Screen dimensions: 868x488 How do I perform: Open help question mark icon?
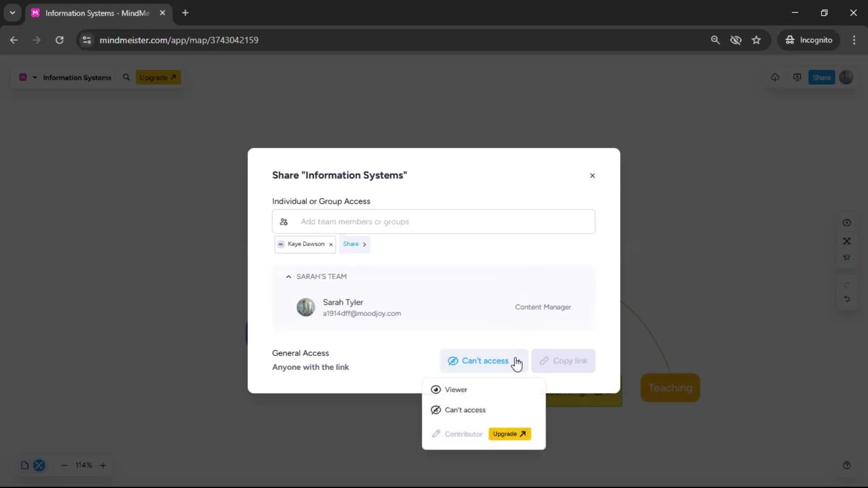(847, 465)
